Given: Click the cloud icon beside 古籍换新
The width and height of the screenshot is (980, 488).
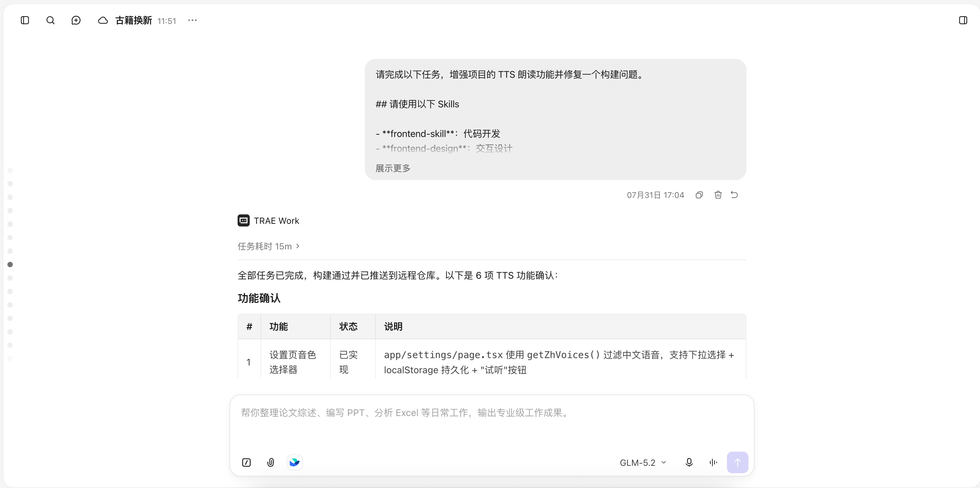Looking at the screenshot, I should 103,21.
